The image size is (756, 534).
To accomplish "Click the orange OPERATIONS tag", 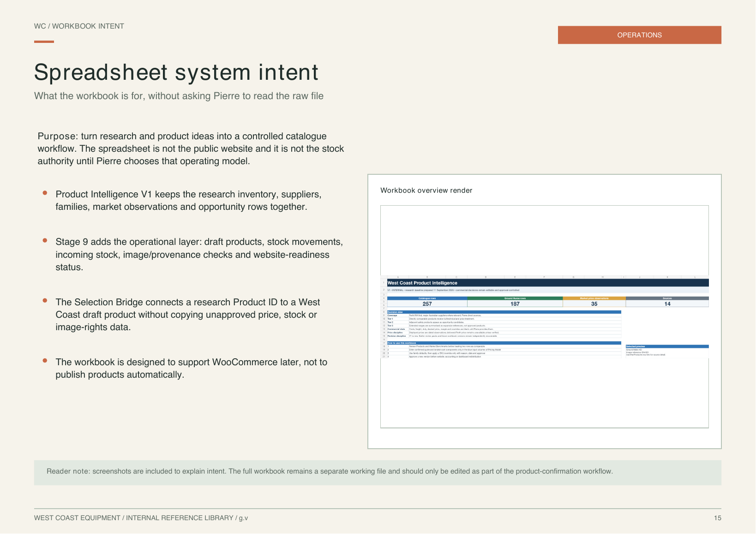I will pos(639,35).
